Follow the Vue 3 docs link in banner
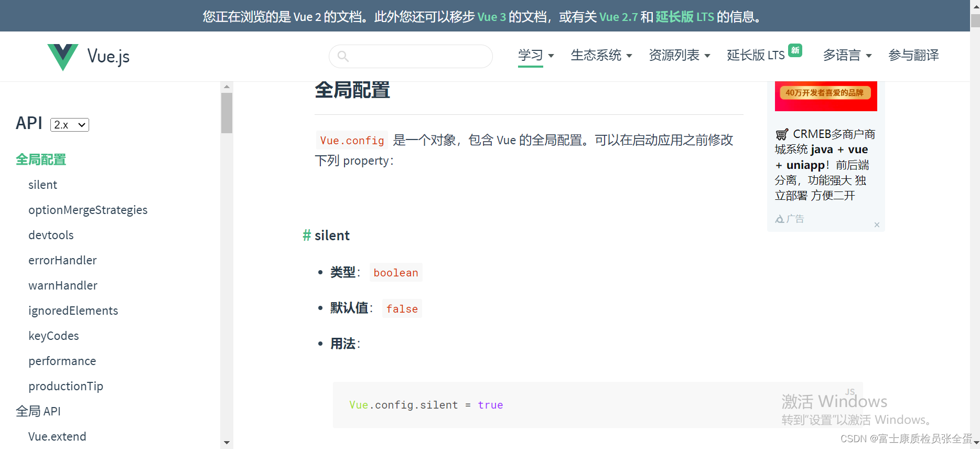This screenshot has width=980, height=449. coord(491,17)
